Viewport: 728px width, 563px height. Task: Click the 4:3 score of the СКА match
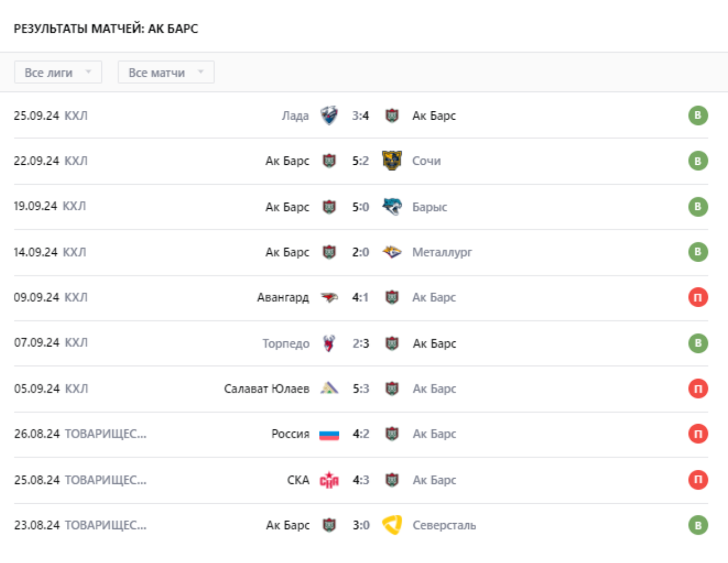(360, 480)
